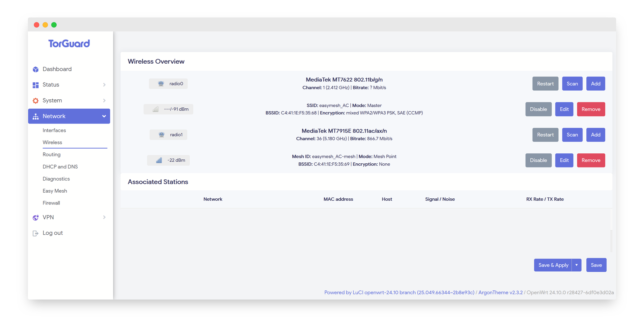Click the radio1 wireless device badge
The image size is (644, 317).
click(x=168, y=135)
